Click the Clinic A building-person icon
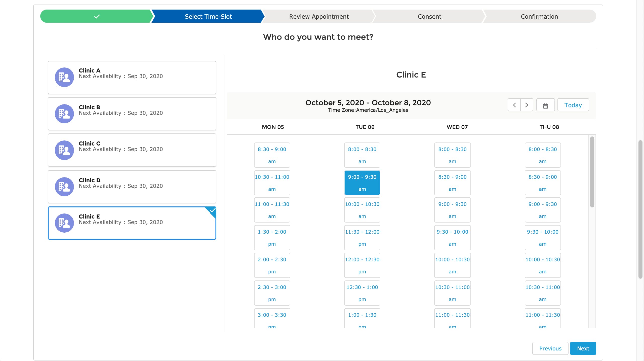 tap(64, 77)
